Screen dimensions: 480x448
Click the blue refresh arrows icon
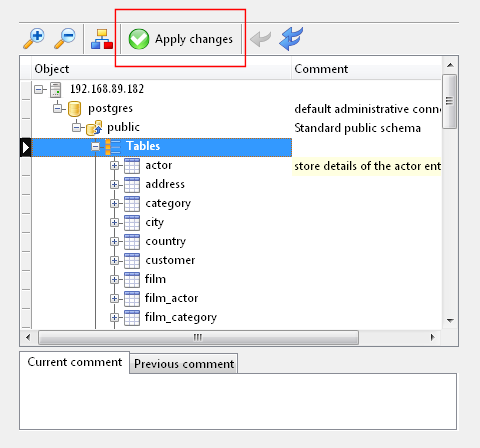291,39
